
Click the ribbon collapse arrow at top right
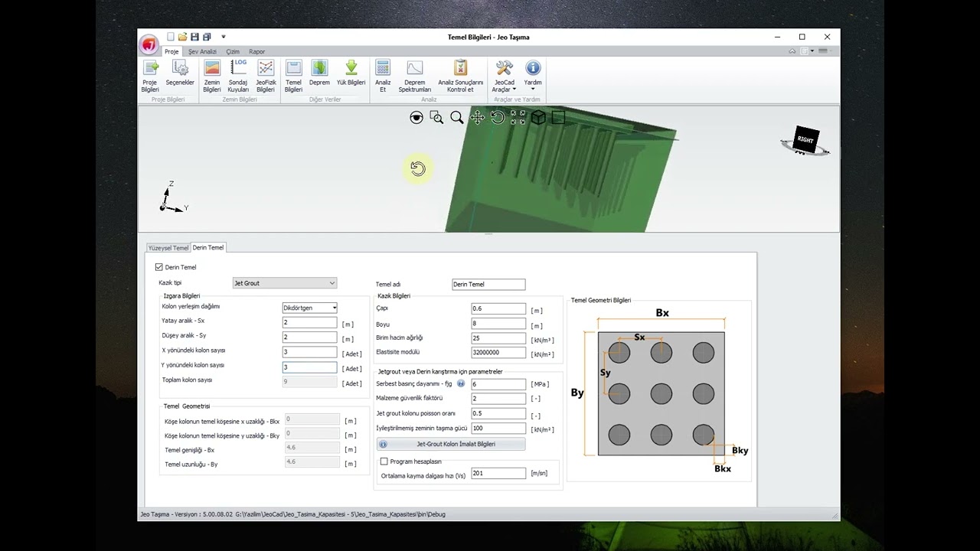[792, 51]
